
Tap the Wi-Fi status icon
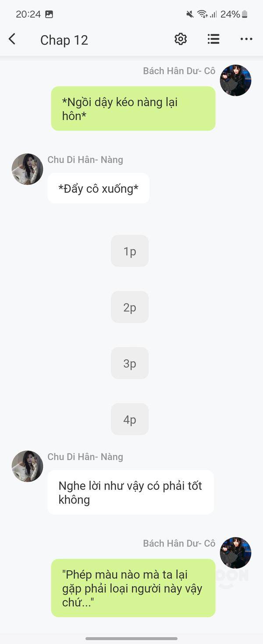(202, 14)
